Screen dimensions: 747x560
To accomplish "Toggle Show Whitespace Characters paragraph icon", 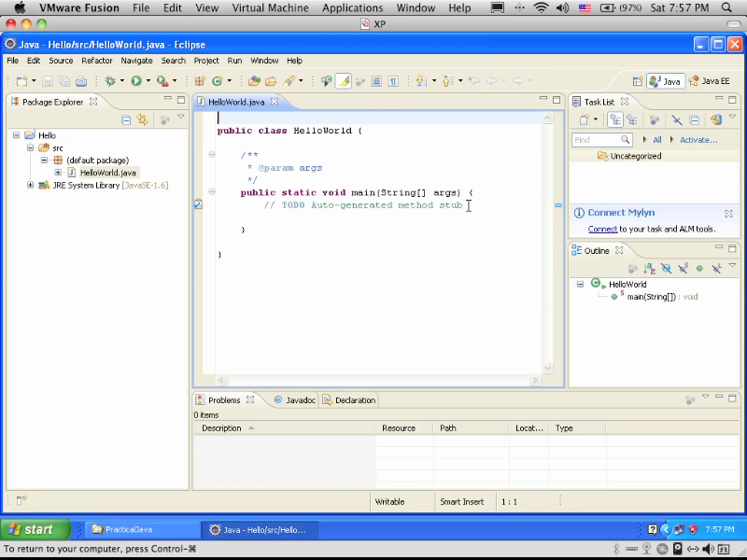I will click(x=393, y=81).
